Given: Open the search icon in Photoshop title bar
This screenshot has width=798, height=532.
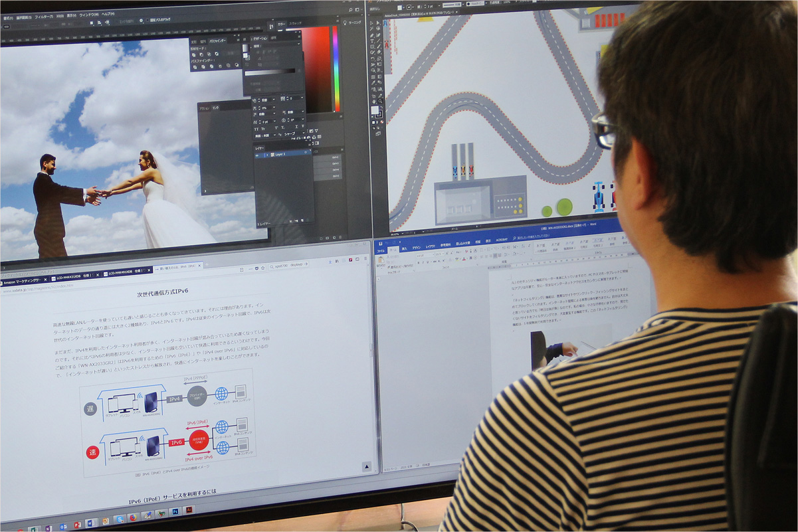Looking at the screenshot, I should pyautogui.click(x=350, y=10).
